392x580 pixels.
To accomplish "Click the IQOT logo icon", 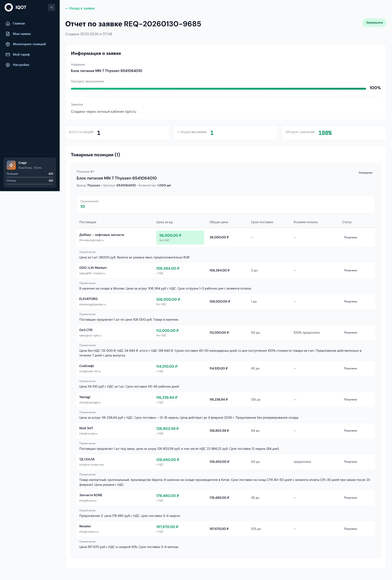I will 9,7.
